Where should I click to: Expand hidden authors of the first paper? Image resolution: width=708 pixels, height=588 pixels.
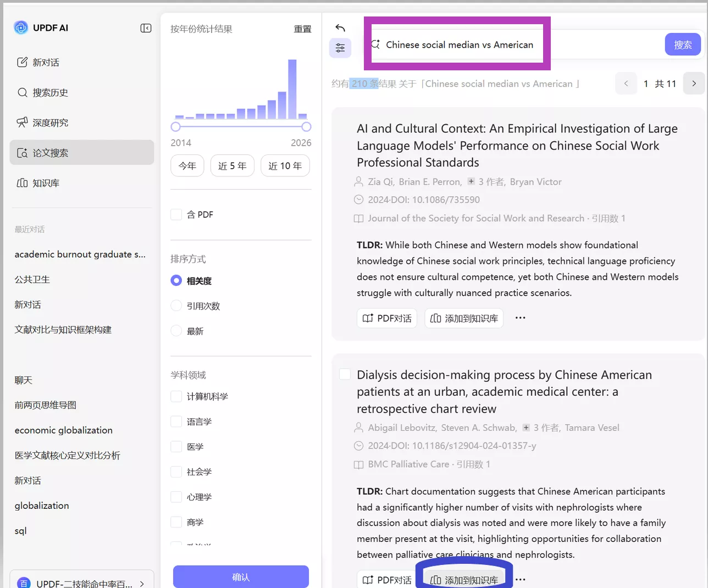click(x=471, y=181)
